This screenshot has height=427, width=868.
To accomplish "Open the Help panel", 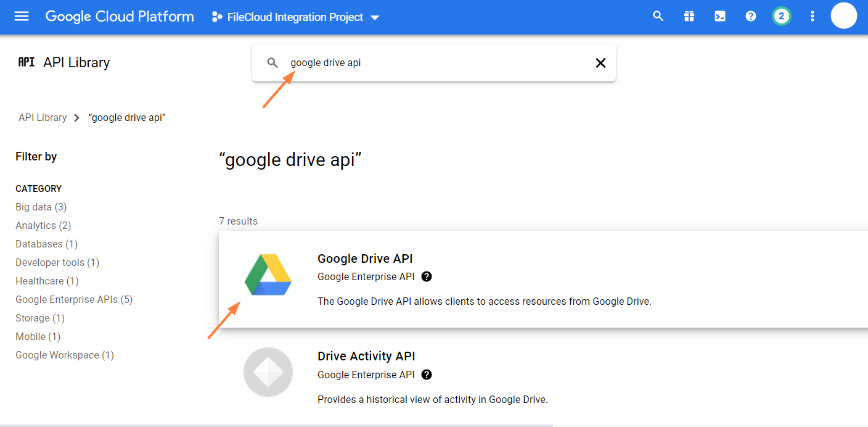I will pos(750,16).
